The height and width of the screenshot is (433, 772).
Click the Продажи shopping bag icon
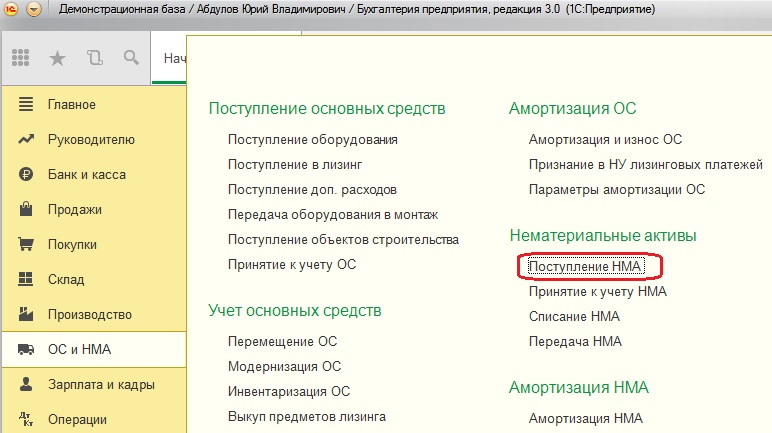(26, 209)
